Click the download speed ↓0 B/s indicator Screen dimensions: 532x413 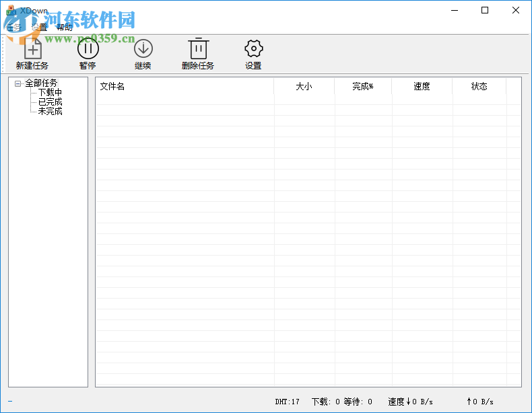(411, 402)
